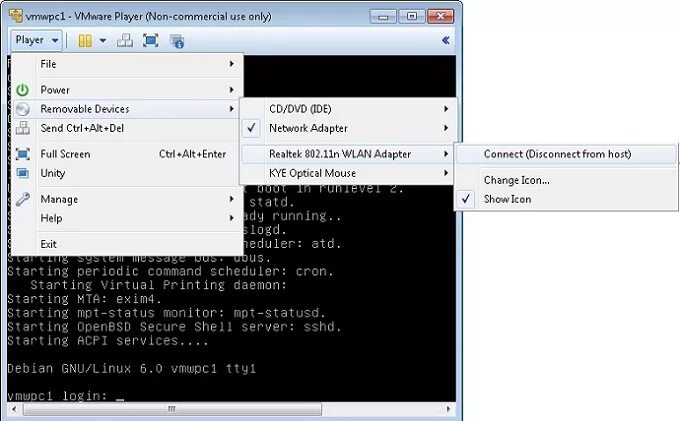Viewport: 680px width, 421px height.
Task: Minimize the VMware Player window
Action: 383,16
